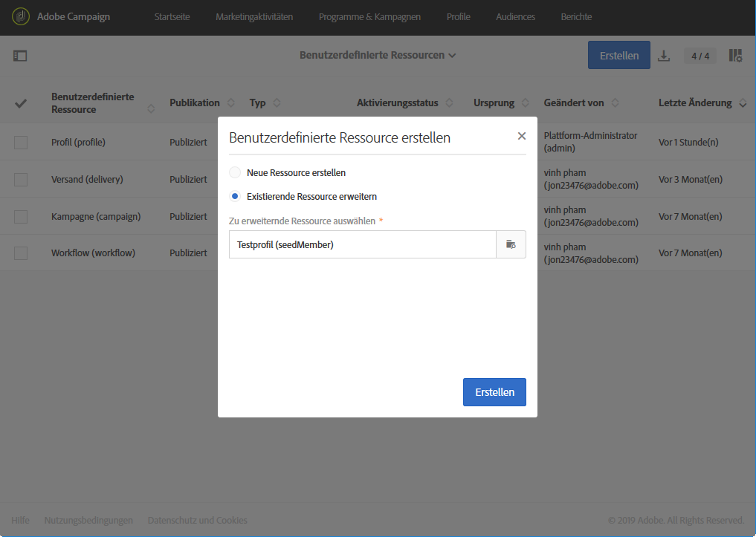This screenshot has height=537, width=756.
Task: Click Vor 3 Monat(en) cell
Action: (691, 180)
